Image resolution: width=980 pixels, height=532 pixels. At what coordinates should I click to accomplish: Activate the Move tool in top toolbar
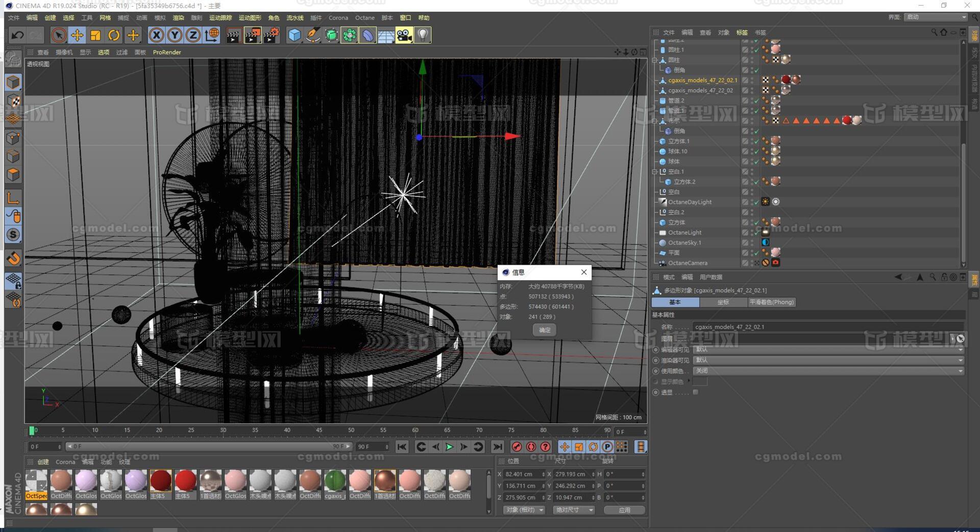pos(77,35)
